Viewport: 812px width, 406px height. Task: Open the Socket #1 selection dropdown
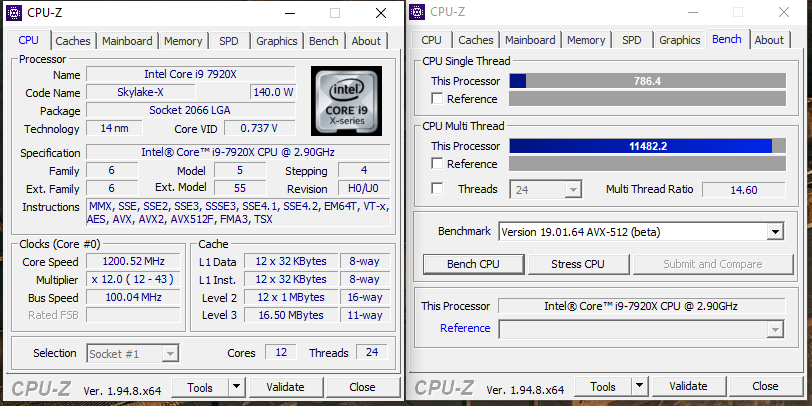pyautogui.click(x=133, y=354)
